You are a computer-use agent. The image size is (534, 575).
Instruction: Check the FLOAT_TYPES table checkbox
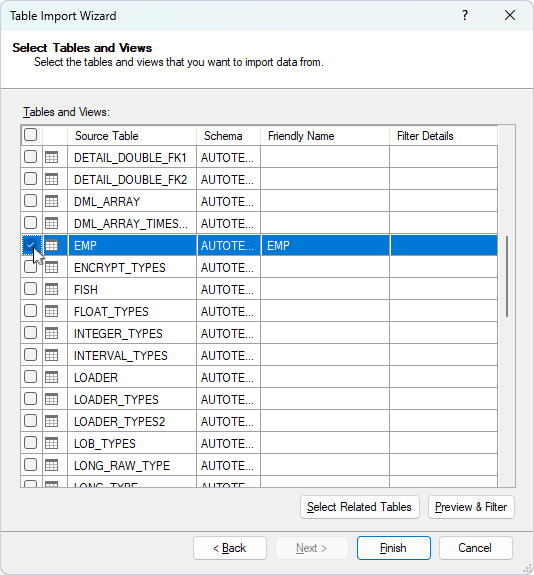(30, 311)
